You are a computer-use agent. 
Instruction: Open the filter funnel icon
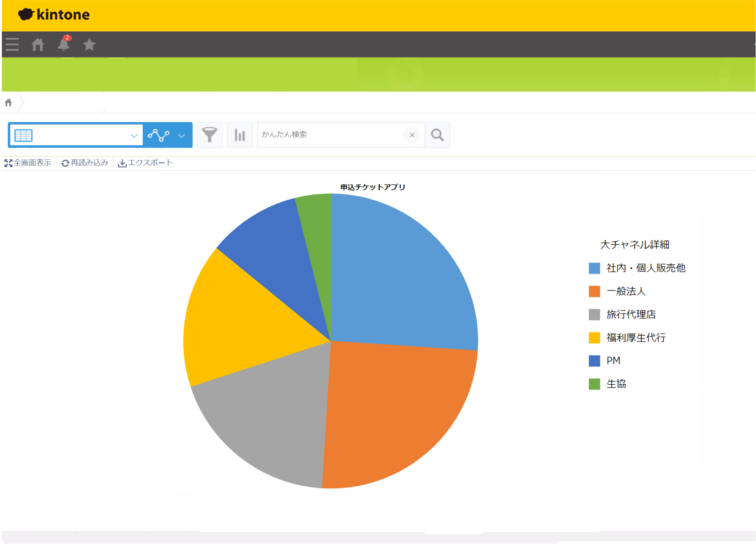[209, 135]
